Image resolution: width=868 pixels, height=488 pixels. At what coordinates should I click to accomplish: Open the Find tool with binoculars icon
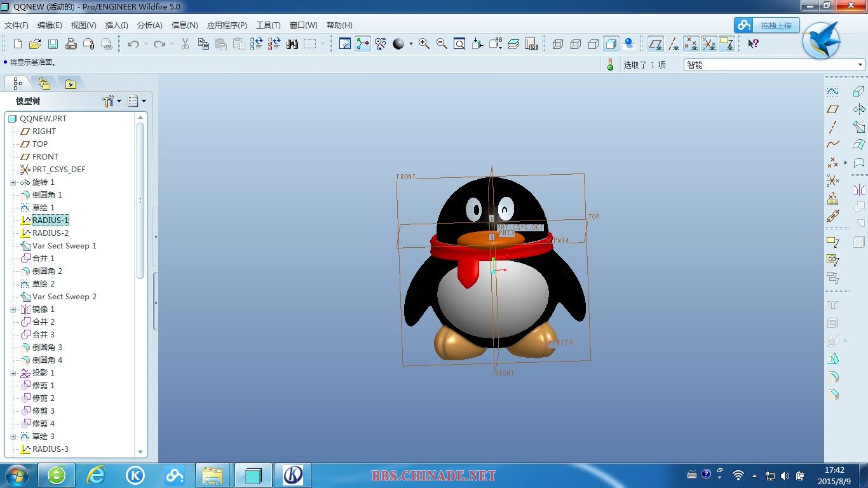tap(292, 44)
